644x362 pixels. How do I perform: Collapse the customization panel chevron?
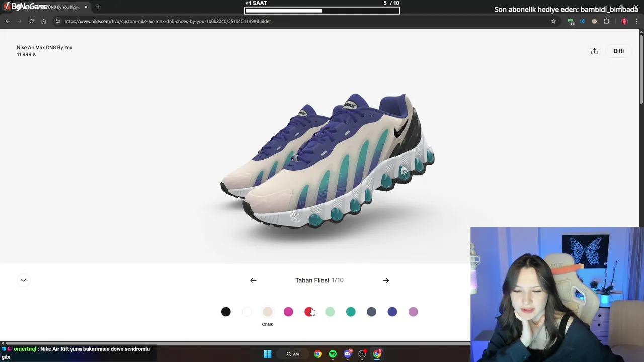[x=23, y=280]
